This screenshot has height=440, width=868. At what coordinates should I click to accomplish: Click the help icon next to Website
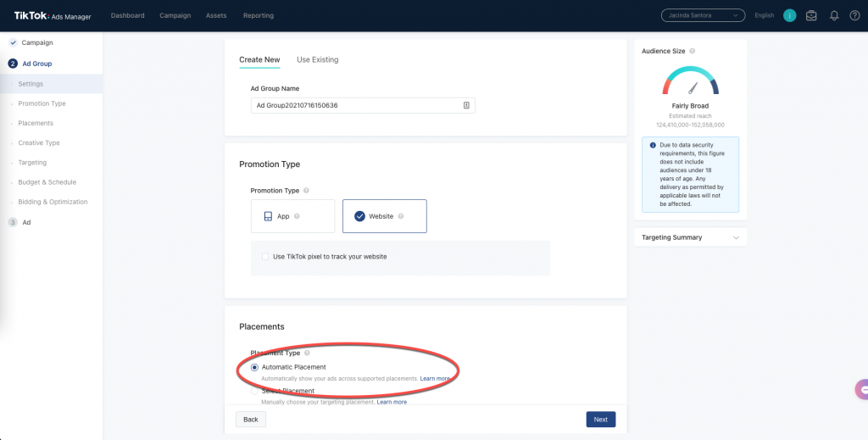(x=401, y=216)
